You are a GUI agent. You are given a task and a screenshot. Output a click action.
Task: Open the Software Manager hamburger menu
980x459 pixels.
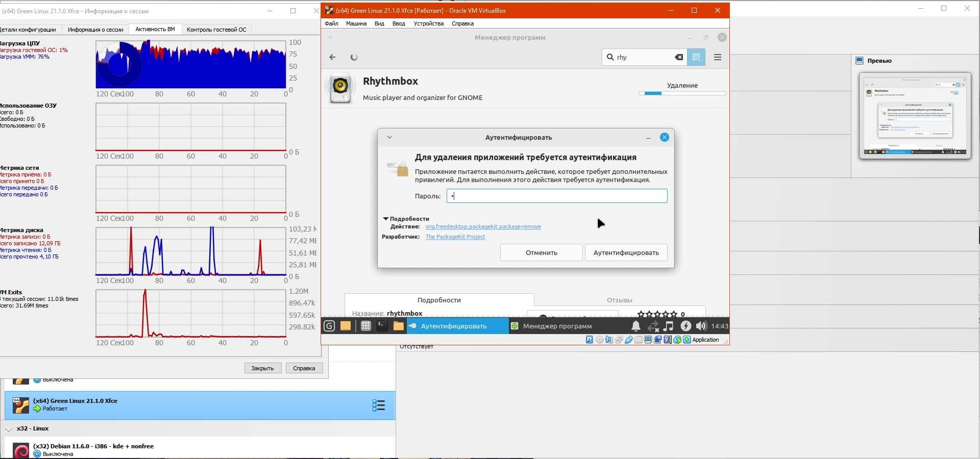tap(718, 57)
